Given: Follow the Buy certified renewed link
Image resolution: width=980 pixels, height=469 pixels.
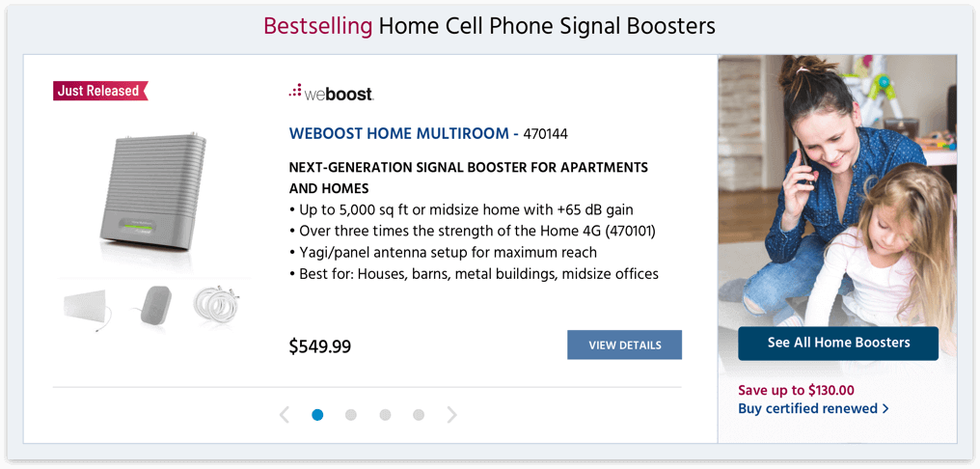Looking at the screenshot, I should pos(813,408).
